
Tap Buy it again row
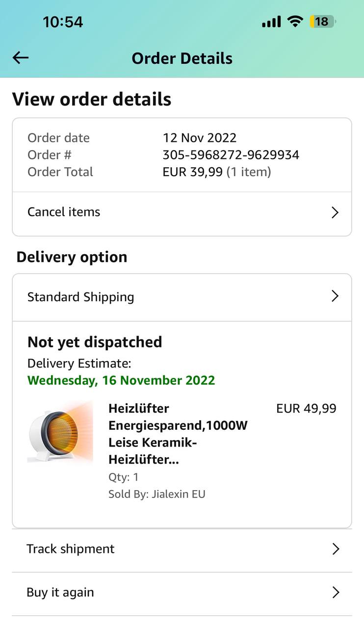coord(60,593)
